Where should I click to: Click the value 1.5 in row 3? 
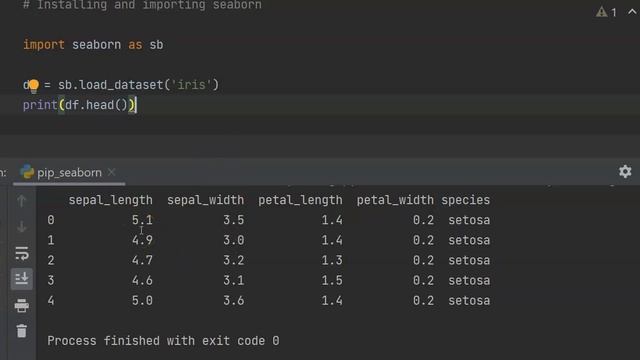coord(332,281)
